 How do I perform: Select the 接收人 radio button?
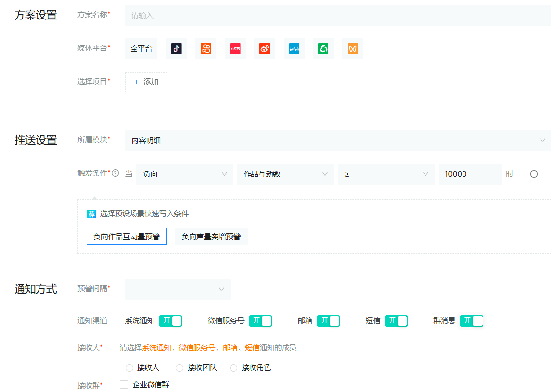coord(129,368)
